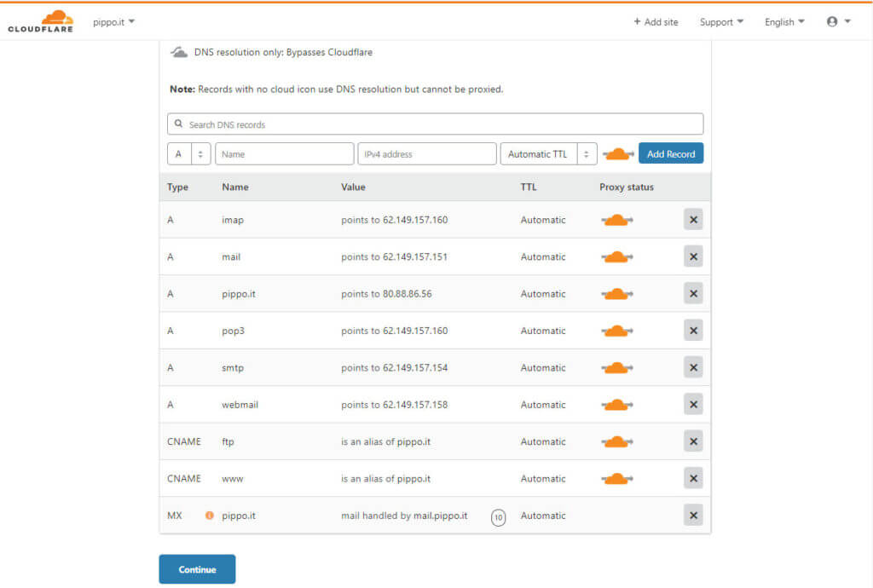873x588 pixels.
Task: Click the Continue button
Action: pyautogui.click(x=197, y=569)
